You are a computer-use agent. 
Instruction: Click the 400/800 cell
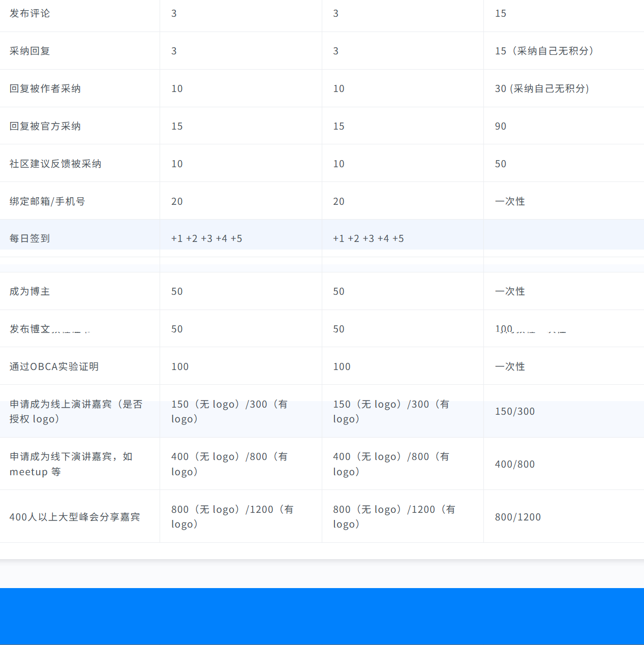(x=515, y=464)
